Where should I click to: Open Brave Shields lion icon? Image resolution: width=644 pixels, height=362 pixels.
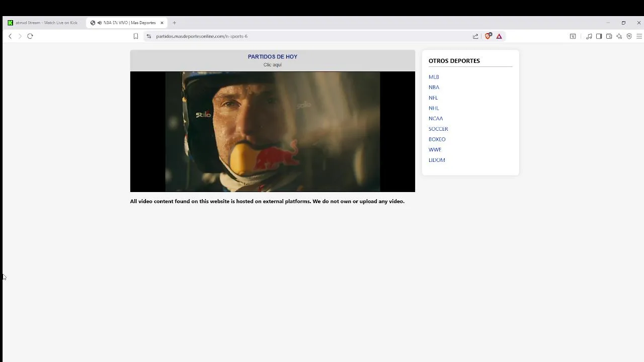[488, 36]
